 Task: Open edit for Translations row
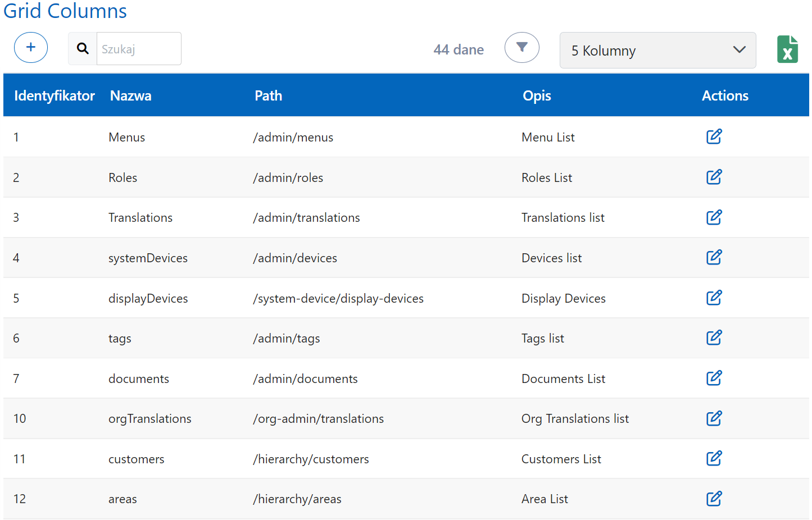(714, 217)
